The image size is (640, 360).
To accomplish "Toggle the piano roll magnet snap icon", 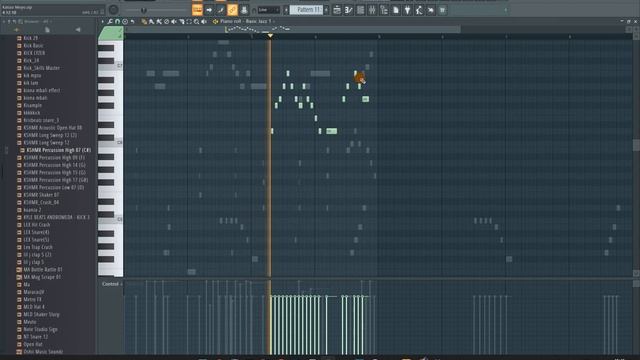I will [x=118, y=22].
